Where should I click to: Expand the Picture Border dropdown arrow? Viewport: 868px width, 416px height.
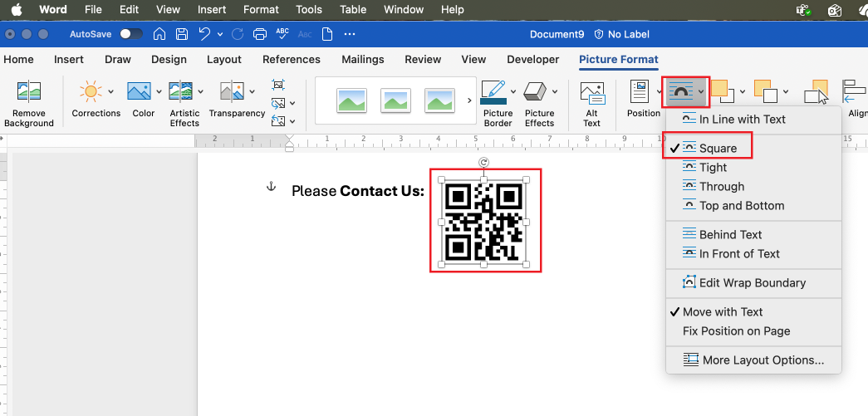click(513, 91)
